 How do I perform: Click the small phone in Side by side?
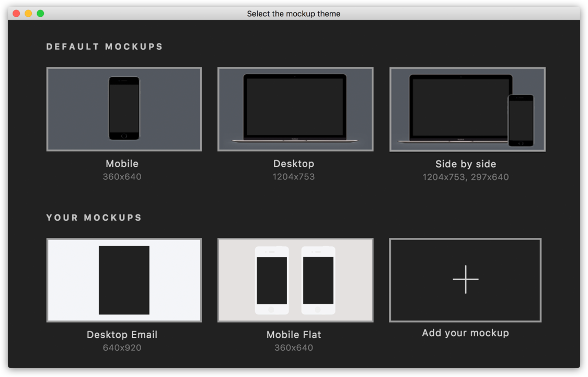(x=521, y=120)
